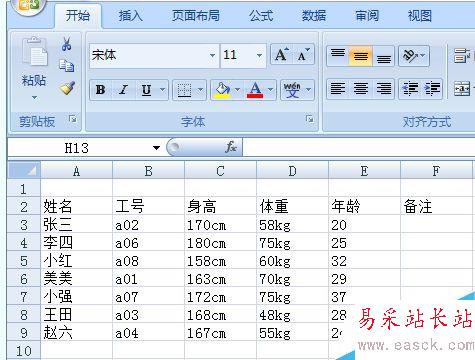Select column D header
The image size is (475, 360).
[292, 171]
